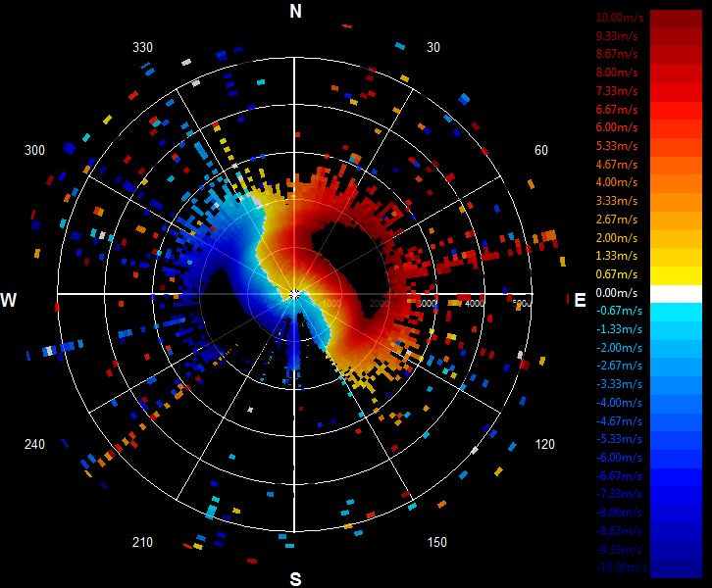The image size is (712, 588).
Task: Click the -4.67m/s legend label
Action: pos(619,421)
